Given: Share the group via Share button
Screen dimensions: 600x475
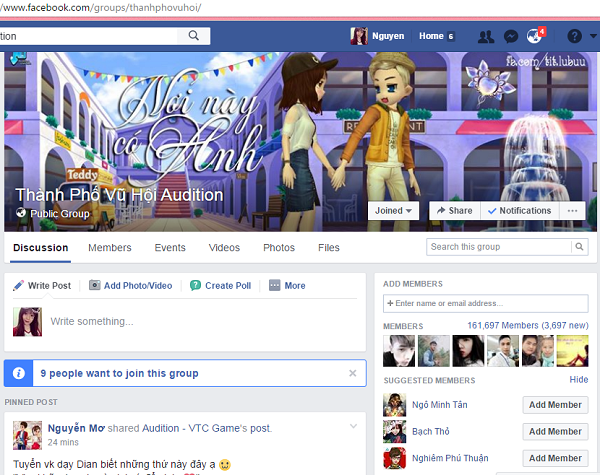Looking at the screenshot, I should tap(455, 211).
